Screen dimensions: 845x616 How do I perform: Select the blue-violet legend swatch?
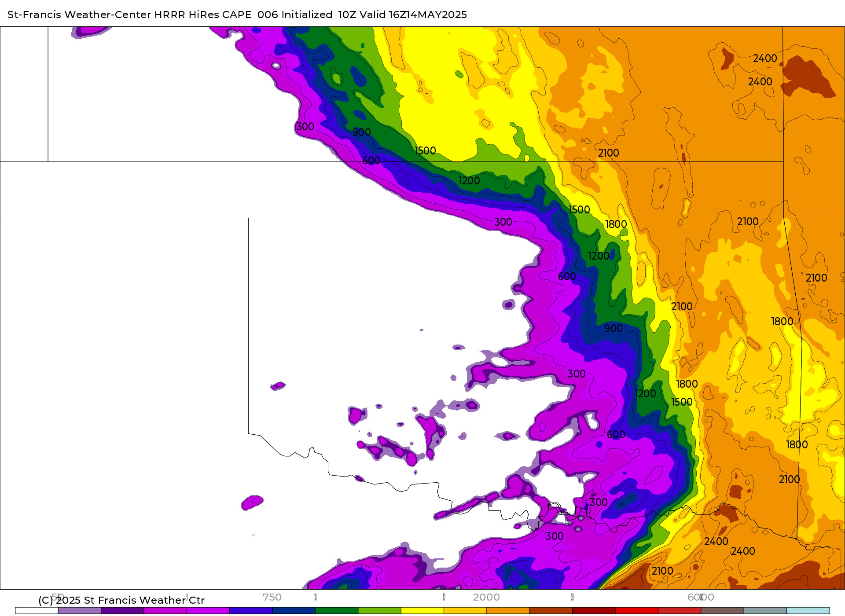pos(251,611)
